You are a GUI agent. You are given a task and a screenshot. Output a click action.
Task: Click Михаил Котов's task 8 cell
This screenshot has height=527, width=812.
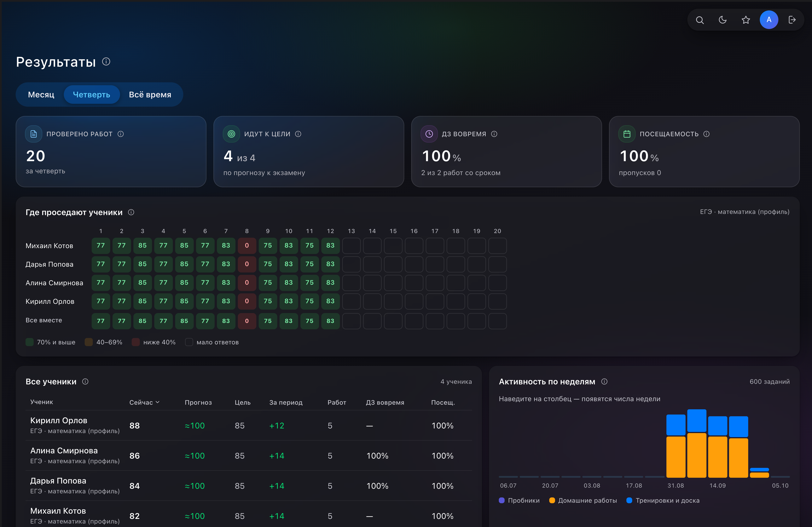tap(247, 246)
